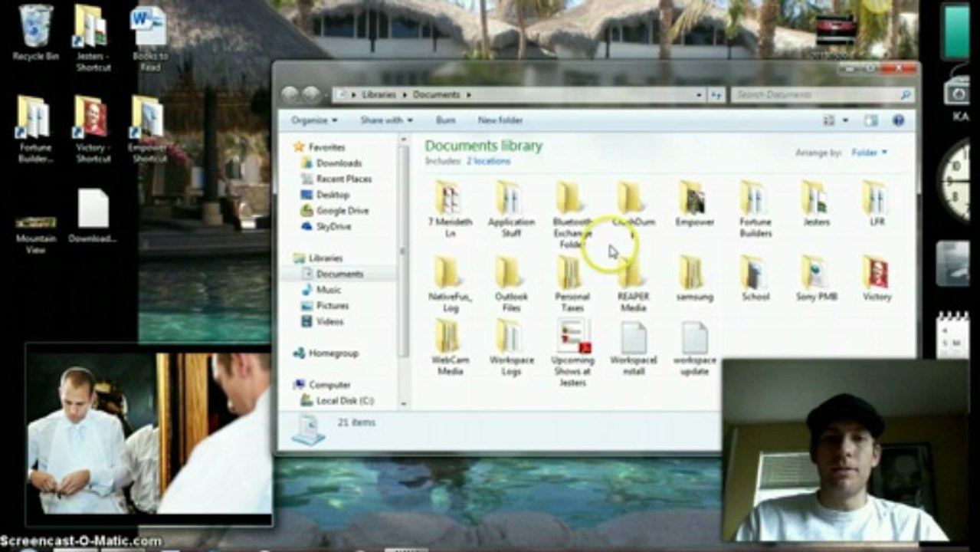Open the views dropdown arrow

coord(846,120)
